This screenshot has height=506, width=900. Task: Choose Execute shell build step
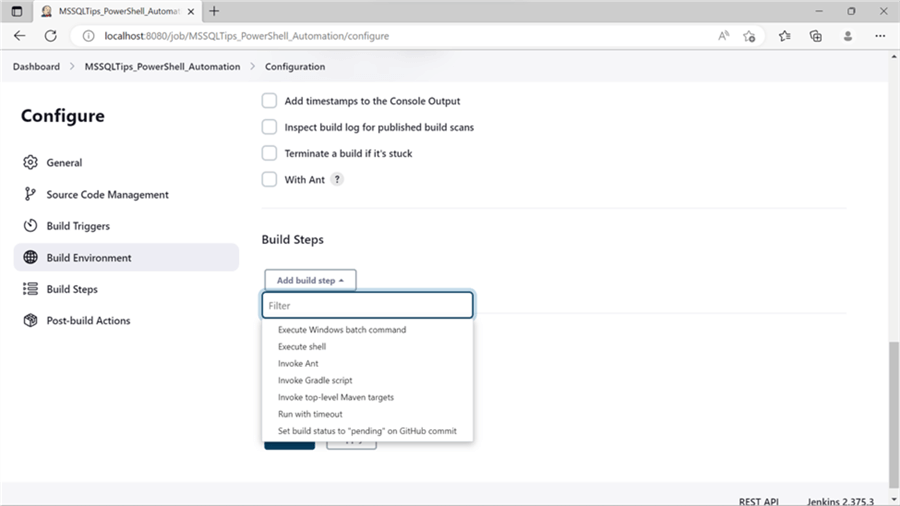[302, 347]
